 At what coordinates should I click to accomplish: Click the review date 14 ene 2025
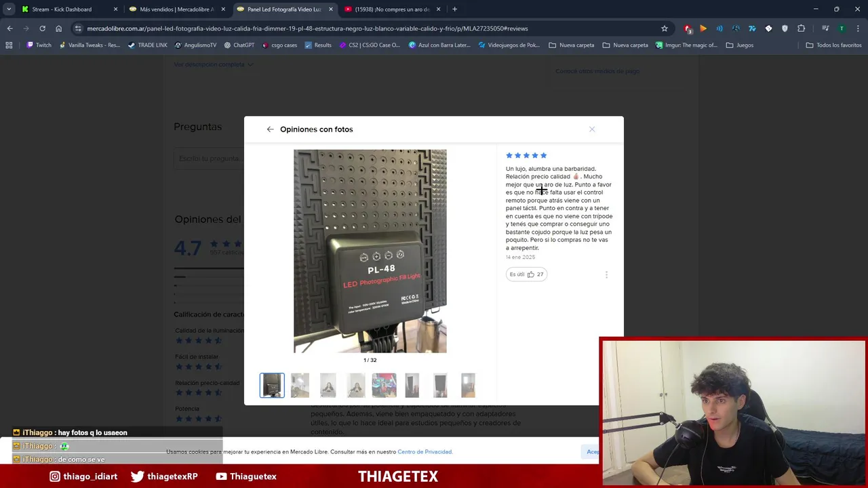click(520, 258)
